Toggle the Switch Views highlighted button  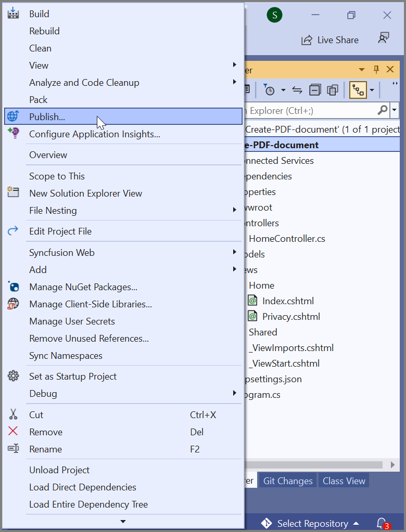tap(358, 89)
